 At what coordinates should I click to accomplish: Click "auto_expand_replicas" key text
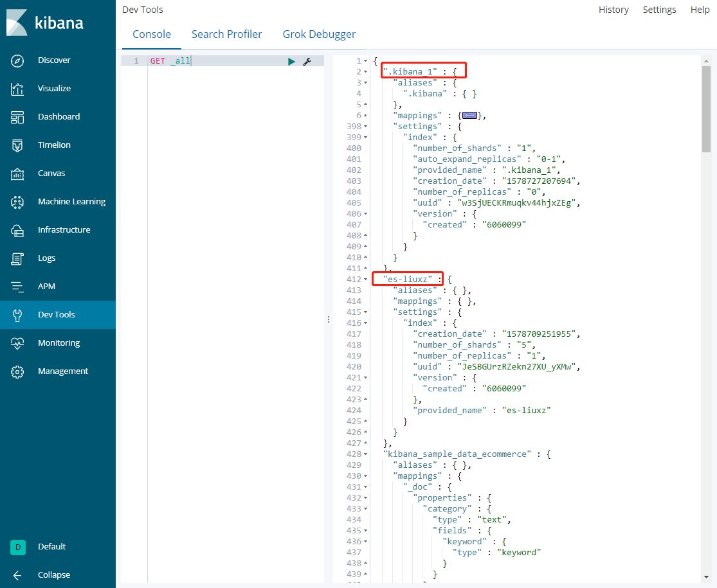pos(467,159)
